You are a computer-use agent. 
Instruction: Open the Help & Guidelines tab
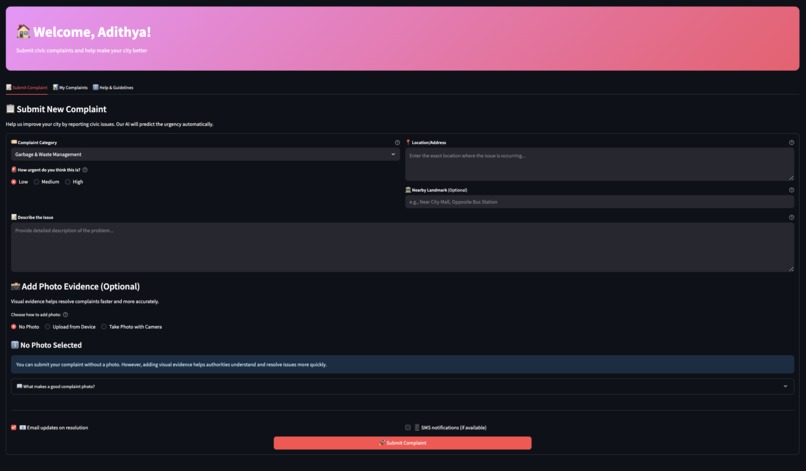coord(113,87)
